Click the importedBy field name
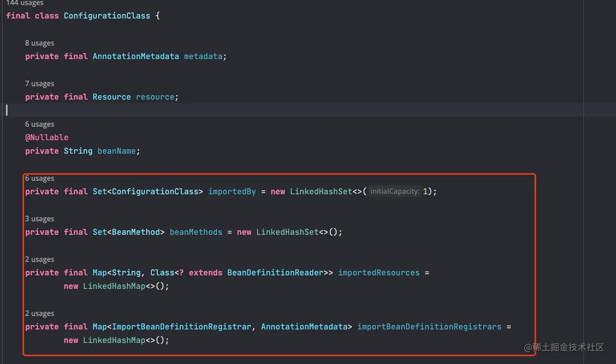This screenshot has height=364, width=616. 232,191
